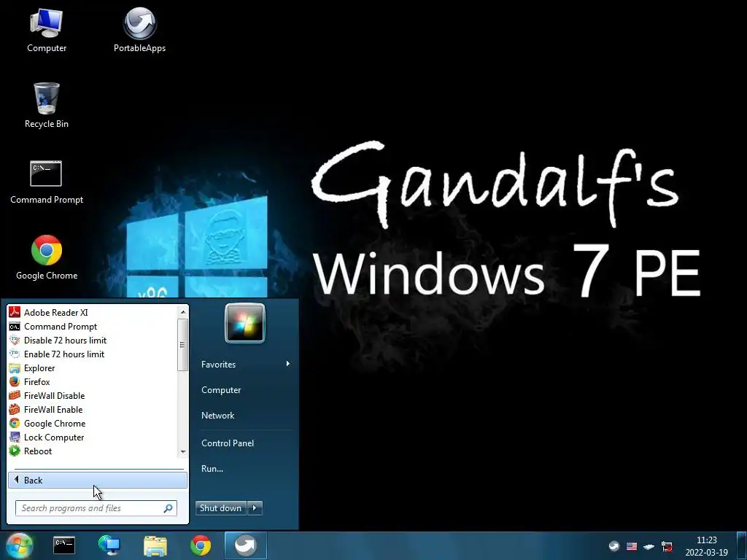Click the FireWall Enable brick icon

coord(15,409)
